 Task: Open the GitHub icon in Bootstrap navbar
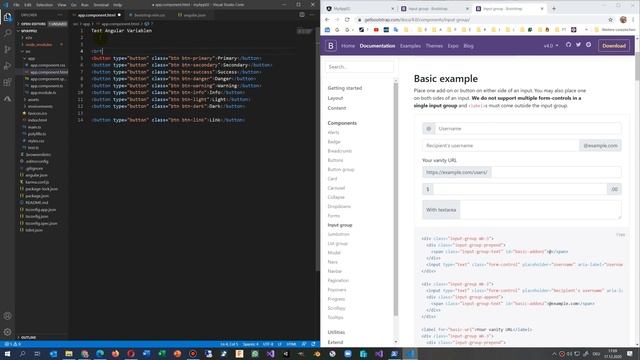point(569,45)
